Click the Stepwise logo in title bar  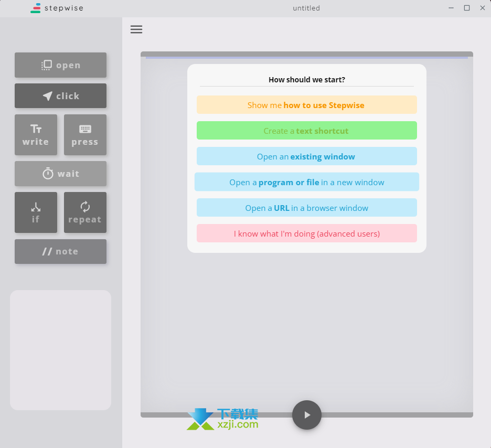pos(57,8)
